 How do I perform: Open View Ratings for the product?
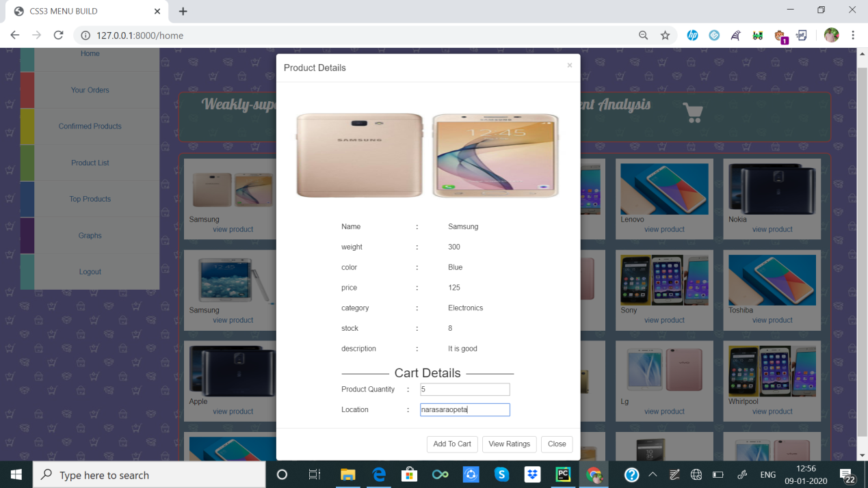[510, 444]
